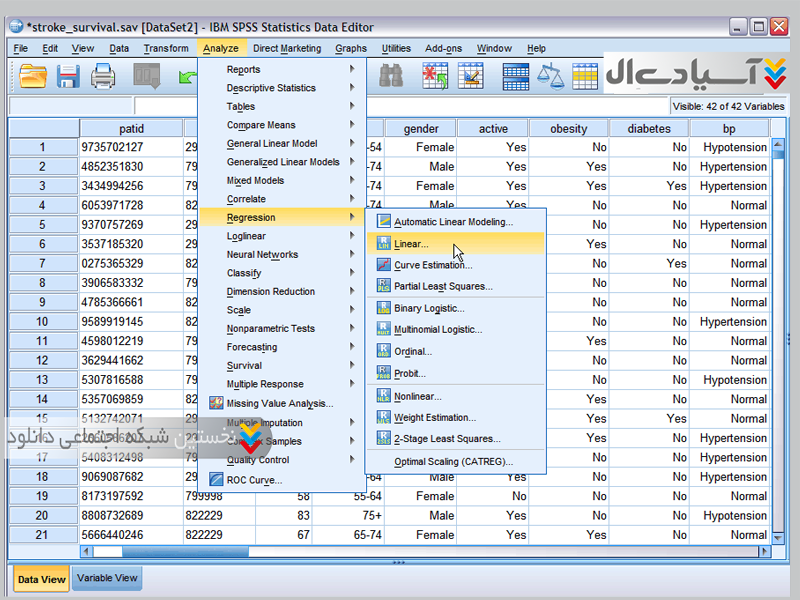Click the Recall recent dialogs icon
This screenshot has height=600, width=800.
tap(147, 76)
